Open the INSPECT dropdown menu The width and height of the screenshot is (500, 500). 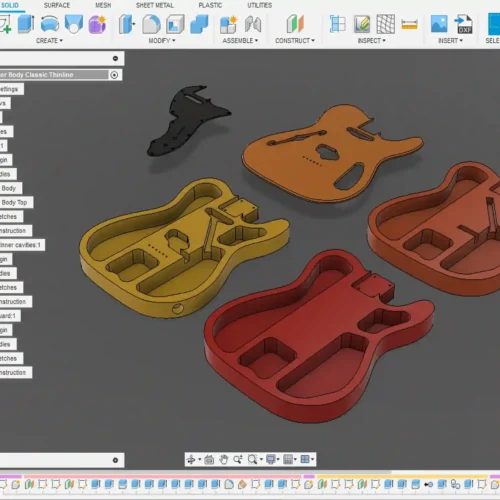pos(372,41)
